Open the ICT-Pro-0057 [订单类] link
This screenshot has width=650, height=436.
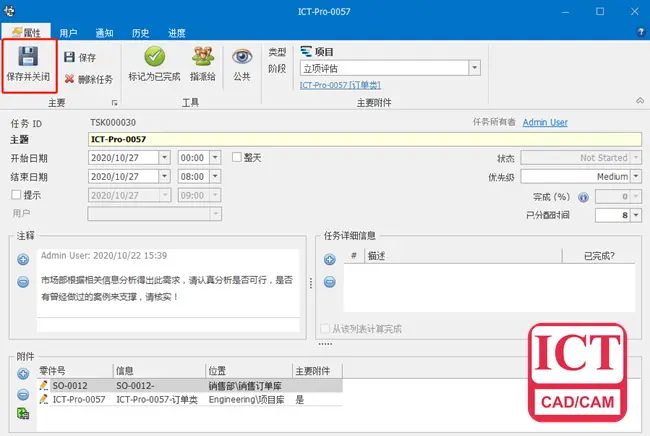pyautogui.click(x=340, y=85)
